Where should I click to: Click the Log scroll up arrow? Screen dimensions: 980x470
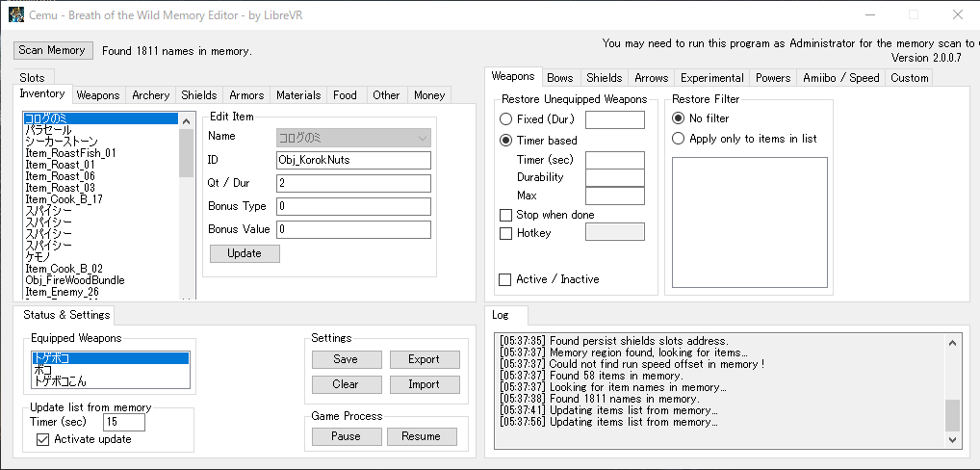coord(952,343)
